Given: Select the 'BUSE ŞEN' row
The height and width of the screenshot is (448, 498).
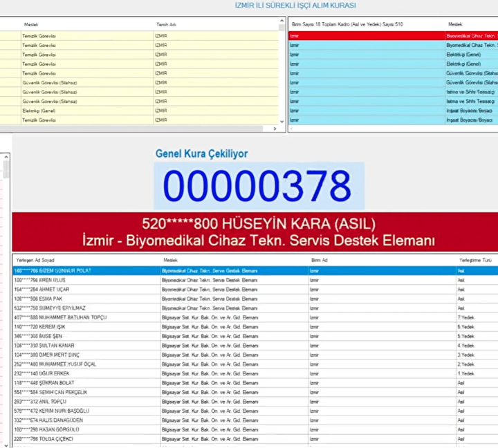Looking at the screenshot, I should (x=255, y=336).
